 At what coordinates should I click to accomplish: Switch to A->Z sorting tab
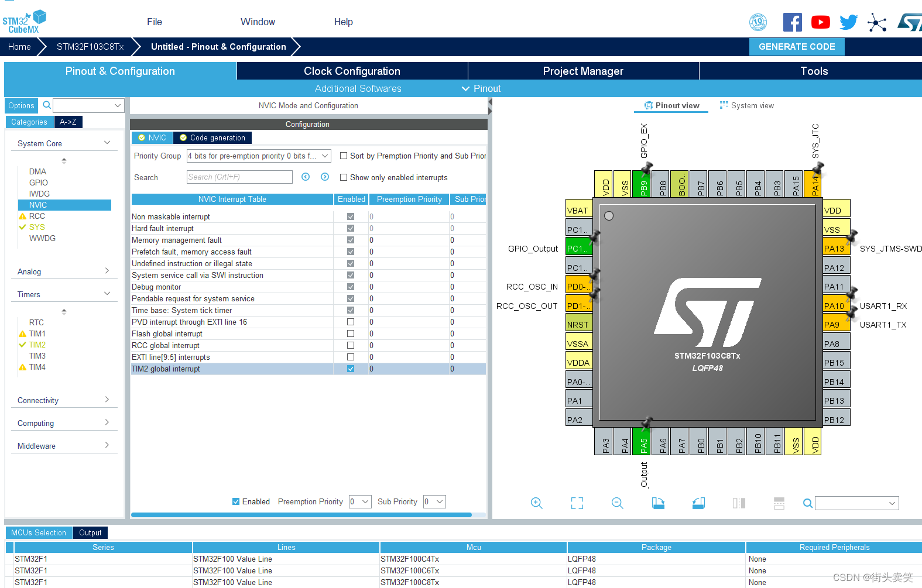click(68, 122)
